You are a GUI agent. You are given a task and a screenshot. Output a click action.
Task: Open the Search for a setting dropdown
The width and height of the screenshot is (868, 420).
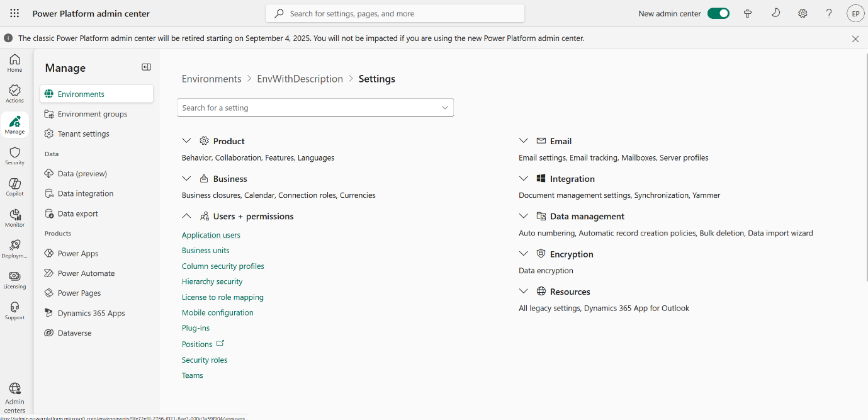tap(444, 108)
